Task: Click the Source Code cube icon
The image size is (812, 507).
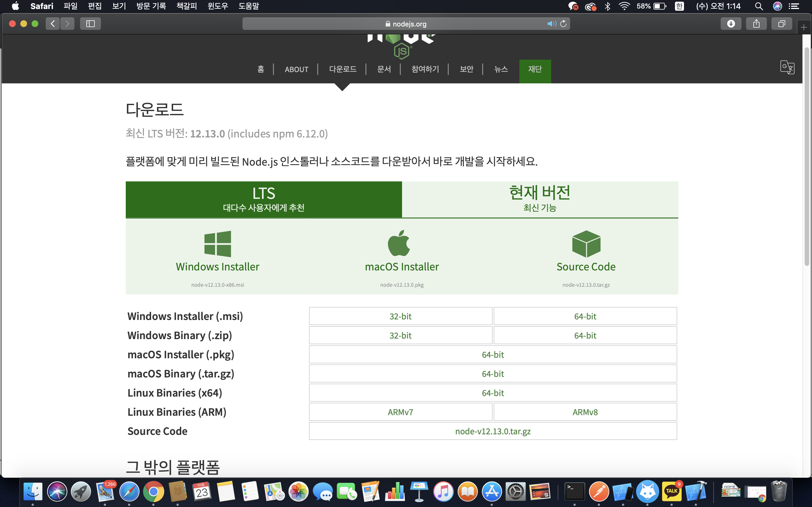Action: coord(586,244)
